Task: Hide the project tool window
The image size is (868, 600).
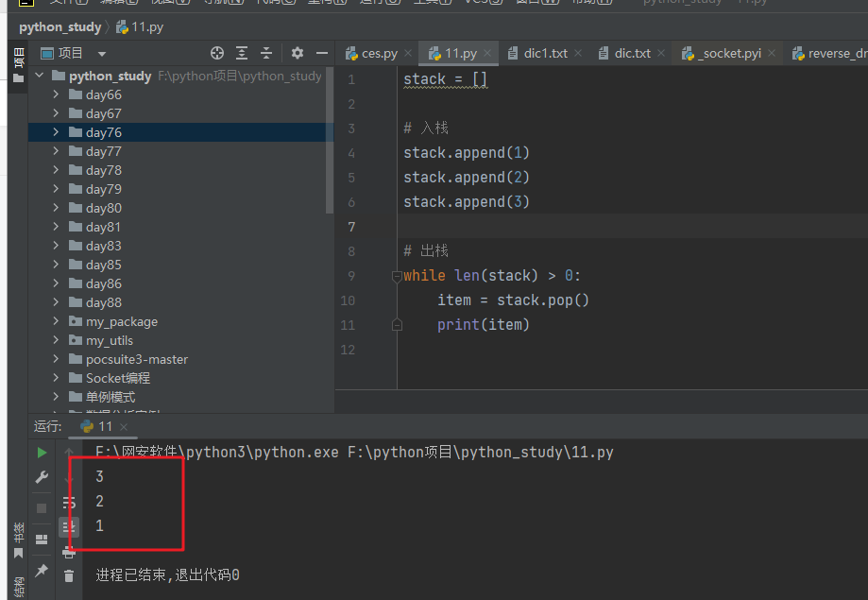Action: click(322, 53)
